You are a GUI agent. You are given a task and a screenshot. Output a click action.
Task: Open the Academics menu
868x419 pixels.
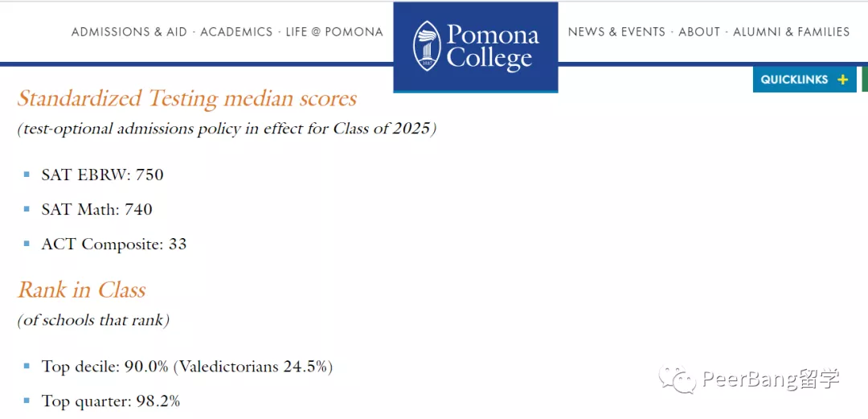236,32
